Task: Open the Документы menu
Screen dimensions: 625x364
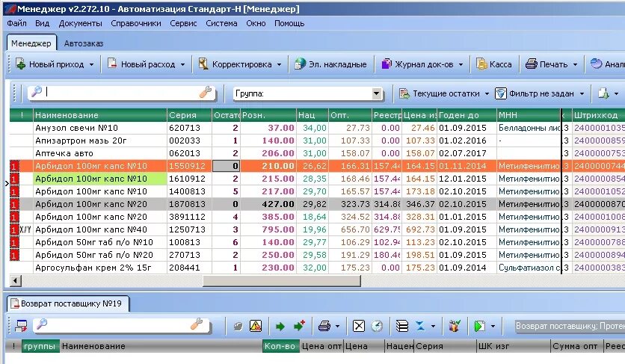Action: point(81,23)
